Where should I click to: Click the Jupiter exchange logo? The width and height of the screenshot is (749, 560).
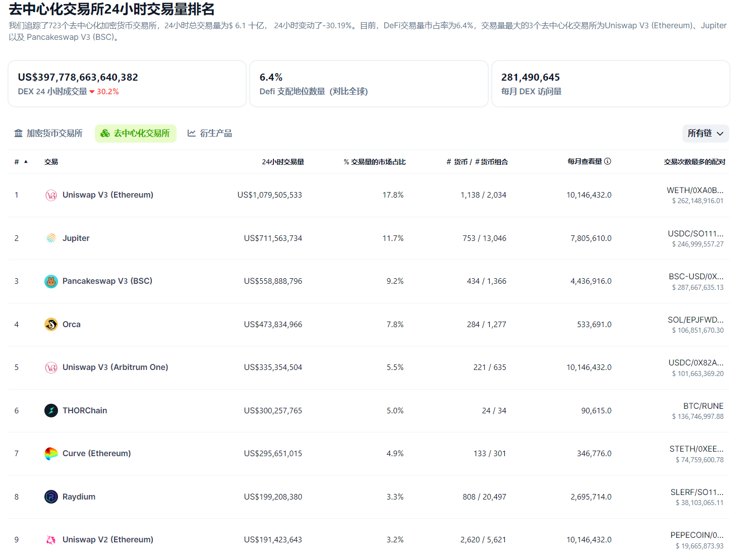pyautogui.click(x=51, y=238)
